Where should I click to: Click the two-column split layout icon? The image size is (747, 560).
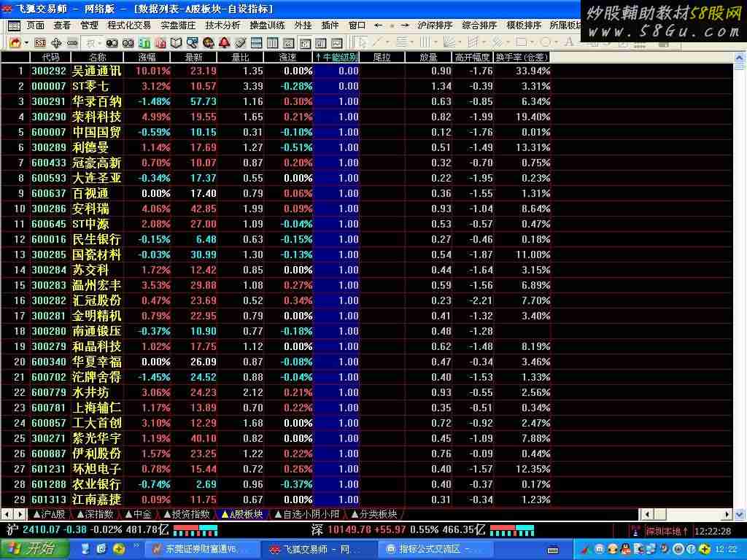pyautogui.click(x=273, y=43)
